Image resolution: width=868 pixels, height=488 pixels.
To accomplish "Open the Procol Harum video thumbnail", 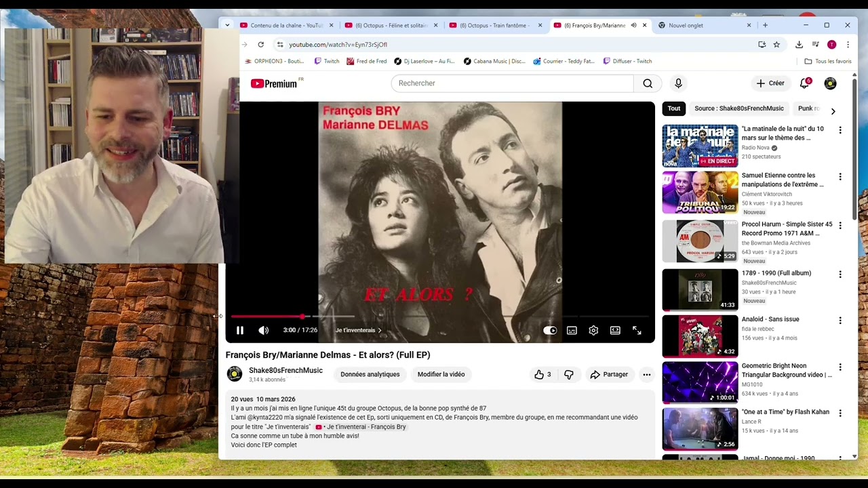I will [700, 241].
